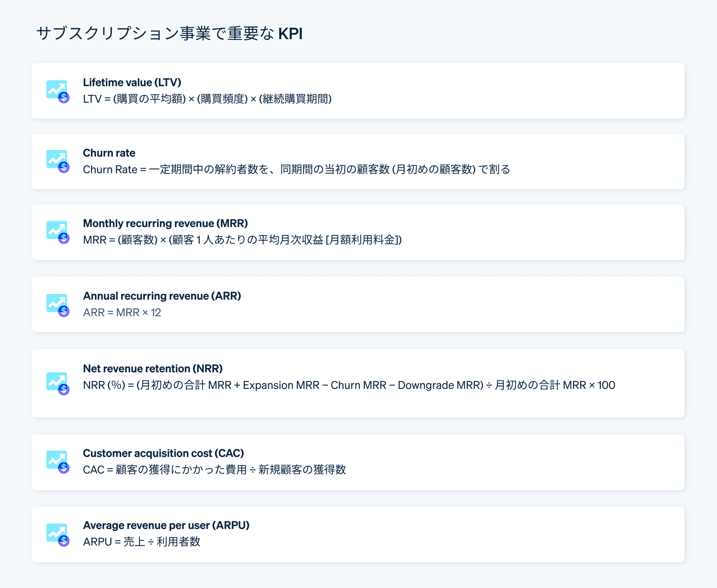717x588 pixels.
Task: Click the dollar badge on the LTV icon
Action: click(x=64, y=98)
